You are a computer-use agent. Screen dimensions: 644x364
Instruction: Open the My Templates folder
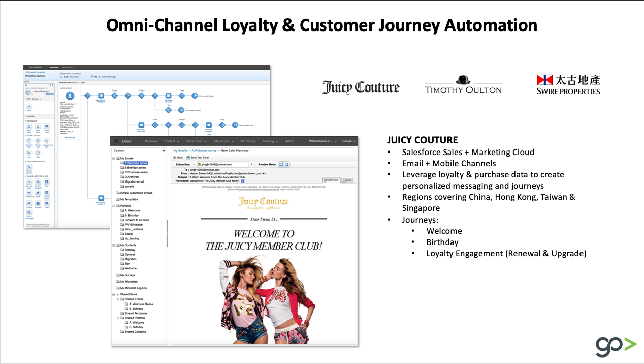pyautogui.click(x=126, y=199)
